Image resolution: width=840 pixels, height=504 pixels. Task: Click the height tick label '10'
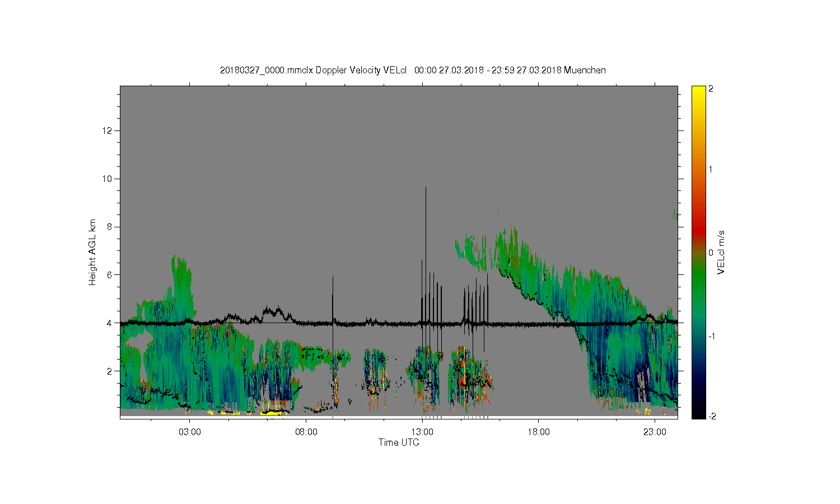(x=108, y=179)
